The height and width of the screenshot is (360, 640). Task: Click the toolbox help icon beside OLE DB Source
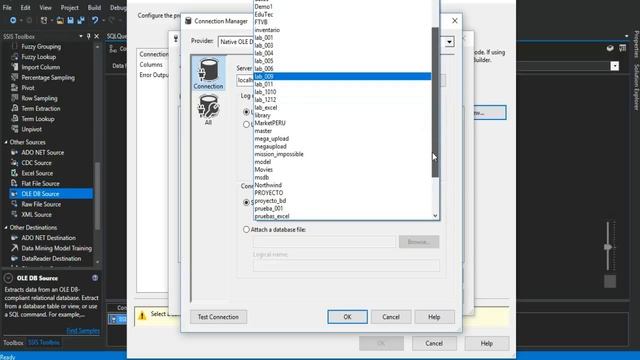click(x=95, y=278)
